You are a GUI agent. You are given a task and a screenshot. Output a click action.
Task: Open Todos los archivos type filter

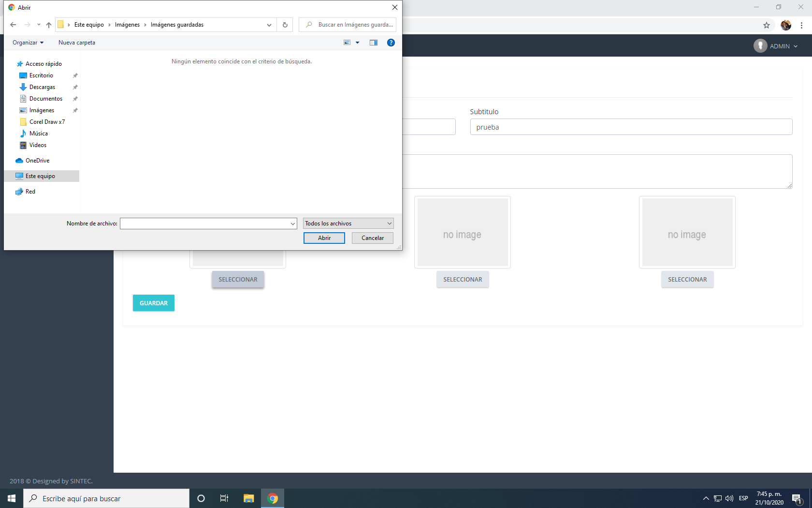point(348,224)
